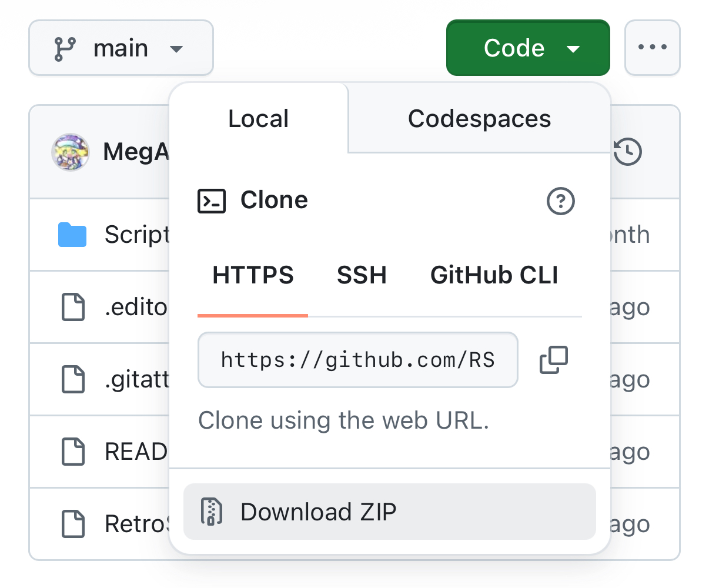The height and width of the screenshot is (588, 709).
Task: Click the 'Clone using the web URL.' text
Action: pyautogui.click(x=344, y=420)
